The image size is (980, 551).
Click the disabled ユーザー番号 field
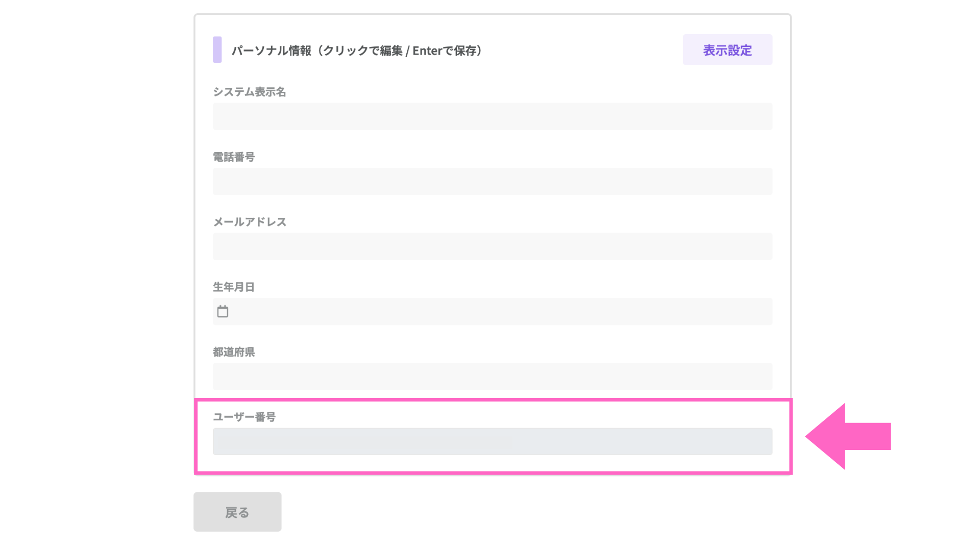pos(492,441)
